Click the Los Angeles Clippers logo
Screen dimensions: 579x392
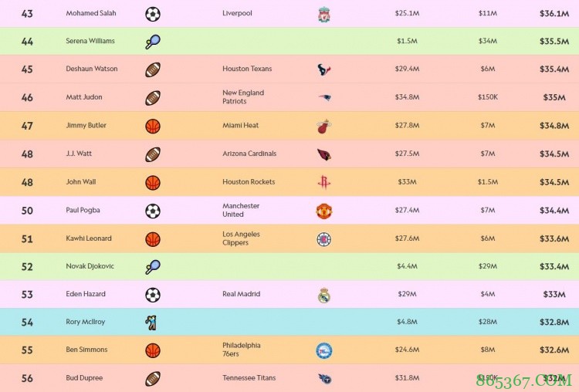pos(323,239)
